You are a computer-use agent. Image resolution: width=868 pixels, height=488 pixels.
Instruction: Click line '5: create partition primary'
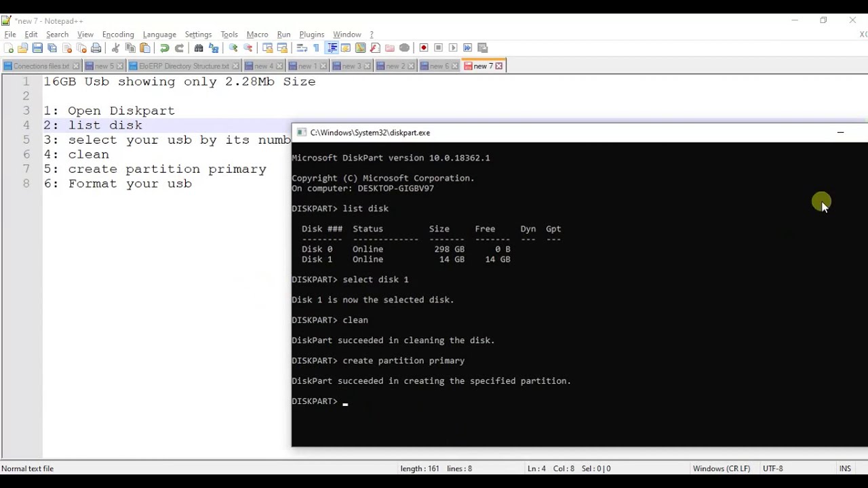click(155, 169)
